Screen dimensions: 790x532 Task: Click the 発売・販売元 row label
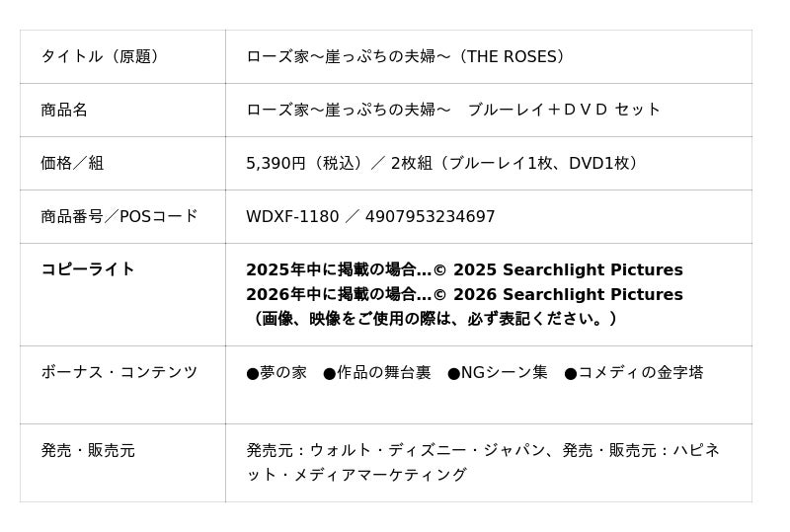tap(88, 451)
